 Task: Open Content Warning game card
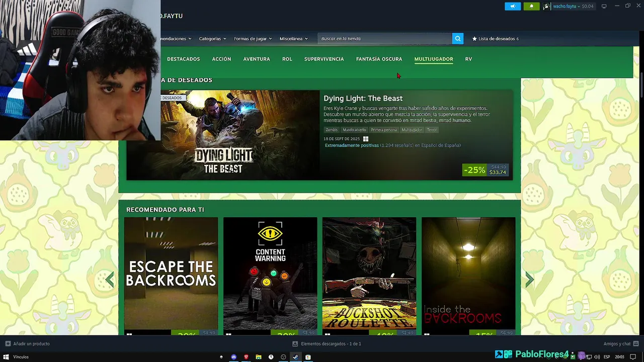270,276
